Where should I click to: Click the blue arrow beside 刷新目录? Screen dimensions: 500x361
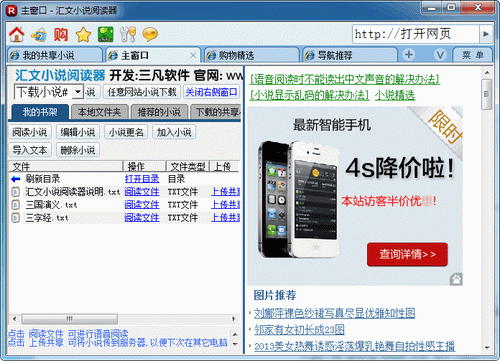pos(16,179)
